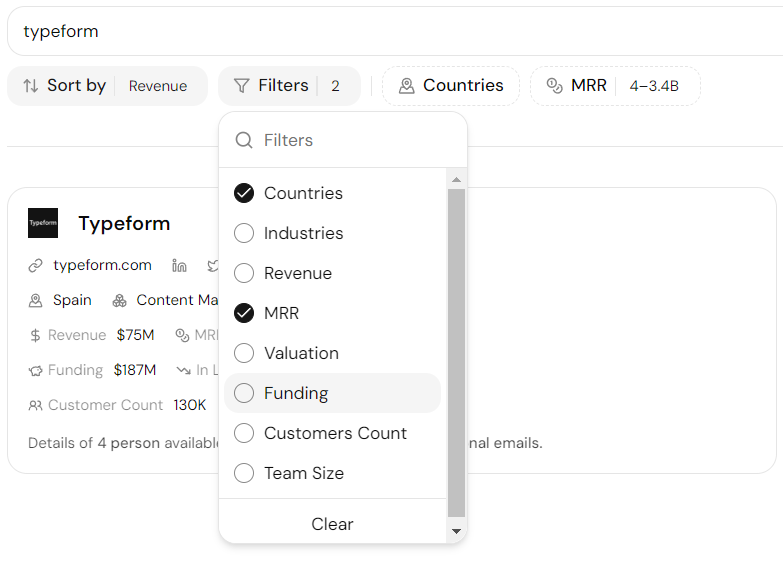Image resolution: width=783 pixels, height=562 pixels.
Task: Open the Countries filter chip
Action: [x=451, y=86]
